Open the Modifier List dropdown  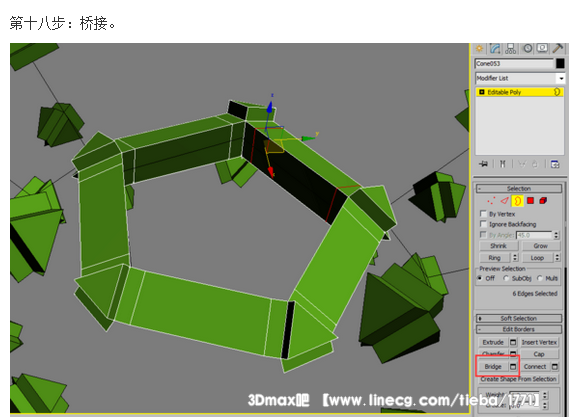click(561, 78)
